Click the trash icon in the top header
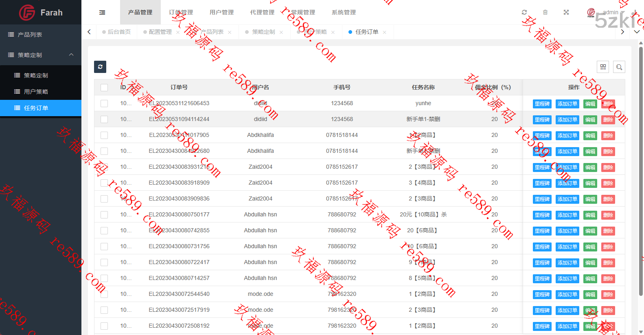The image size is (644, 335). coord(545,12)
